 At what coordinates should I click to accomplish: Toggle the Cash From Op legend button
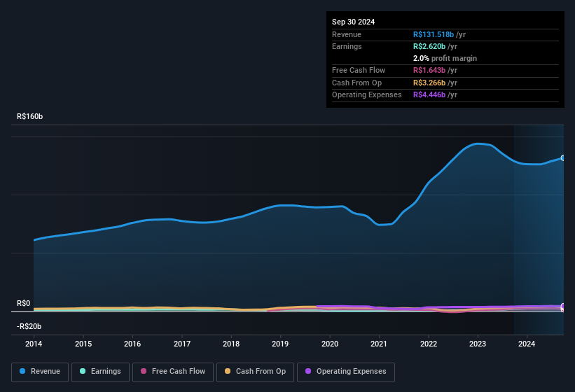(x=255, y=372)
